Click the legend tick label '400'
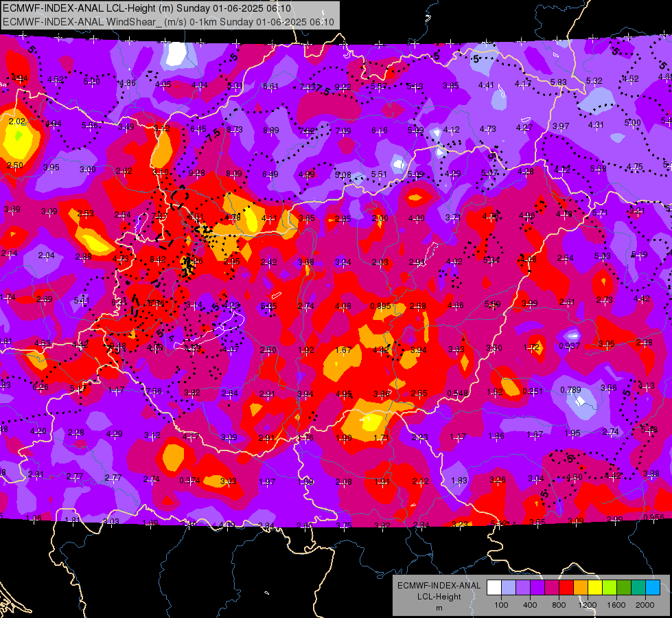 coord(530,605)
